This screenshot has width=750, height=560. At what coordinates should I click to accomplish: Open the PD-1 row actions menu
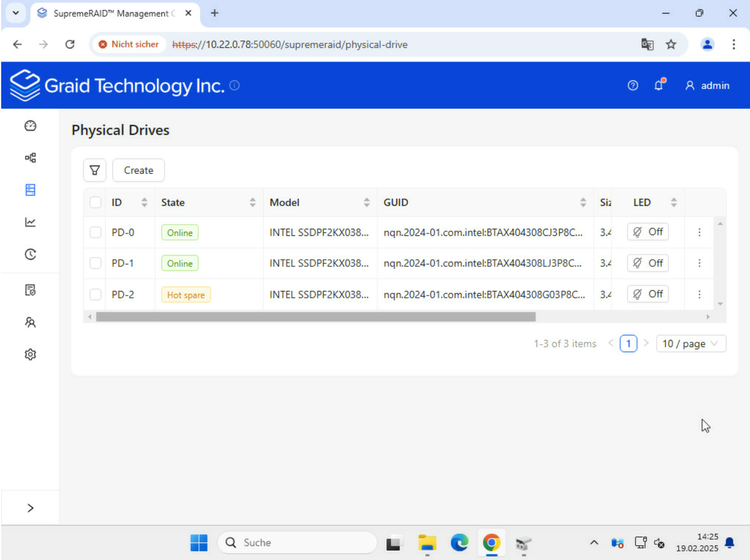point(699,263)
